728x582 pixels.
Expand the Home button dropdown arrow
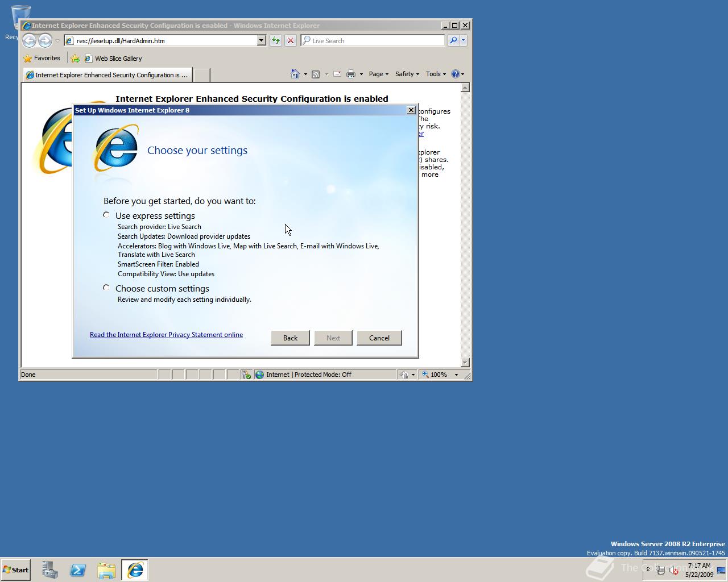[x=305, y=74]
